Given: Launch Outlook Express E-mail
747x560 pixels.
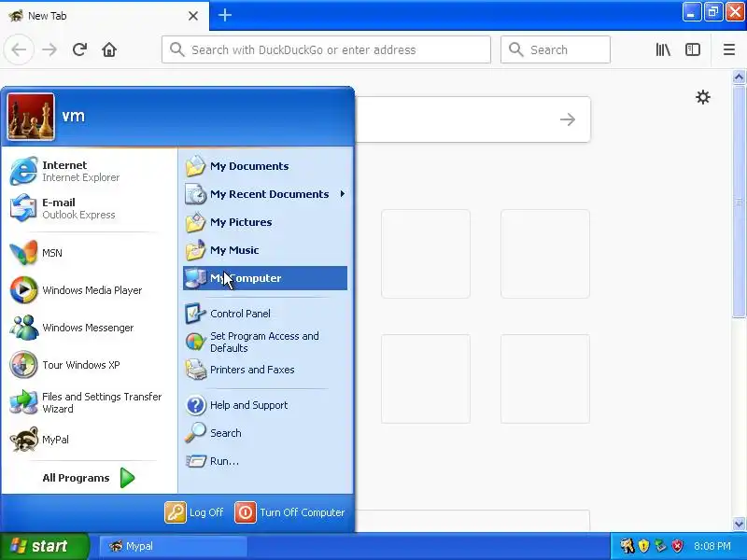Looking at the screenshot, I should (x=89, y=208).
